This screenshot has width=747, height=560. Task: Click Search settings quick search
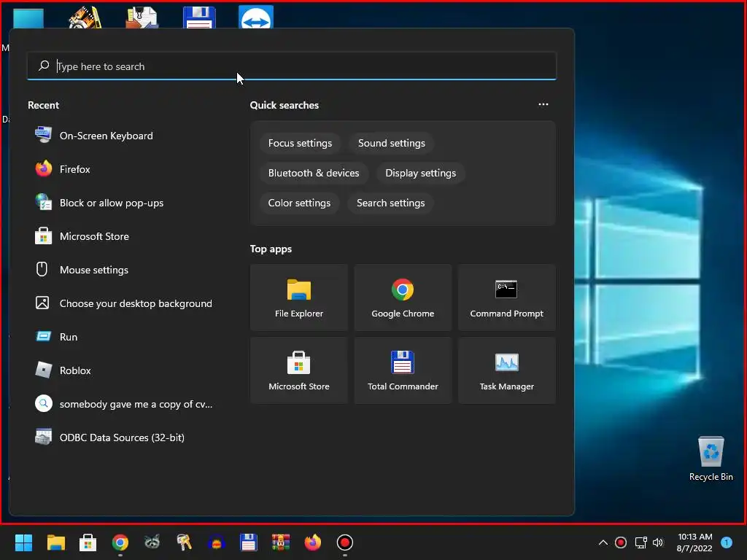(x=391, y=203)
